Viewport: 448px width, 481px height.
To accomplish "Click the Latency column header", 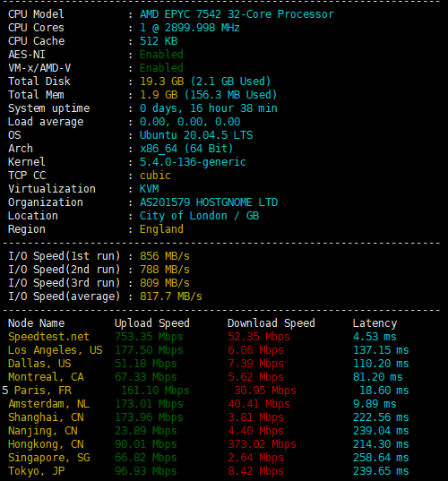I will coord(375,323).
